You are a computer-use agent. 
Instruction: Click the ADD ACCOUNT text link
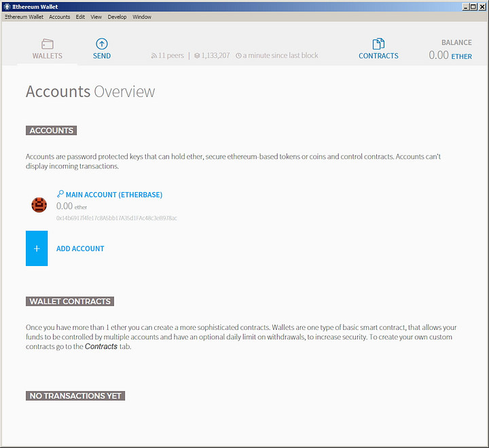80,249
